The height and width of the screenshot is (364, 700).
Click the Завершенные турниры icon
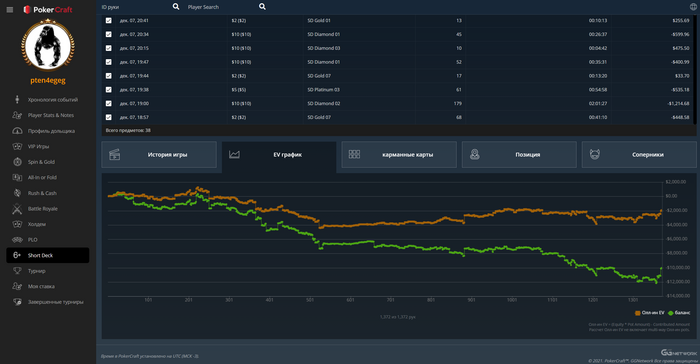(x=17, y=302)
